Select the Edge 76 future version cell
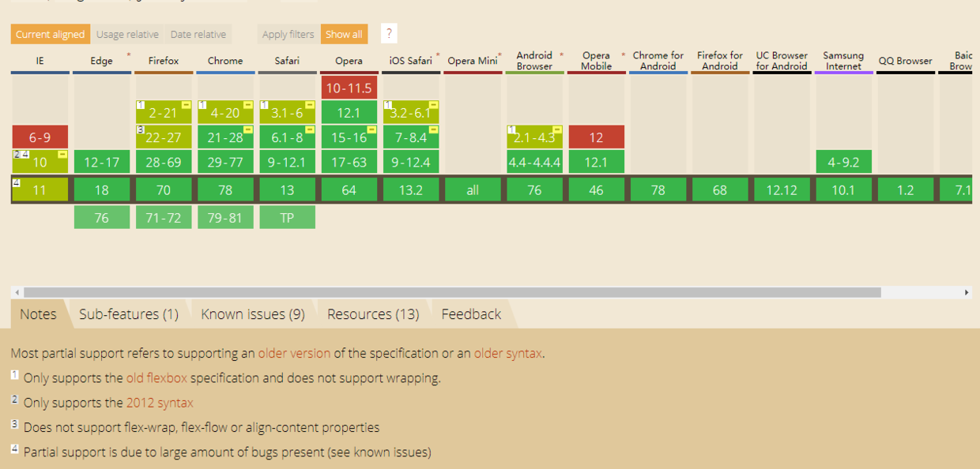The height and width of the screenshot is (469, 980). (x=102, y=217)
